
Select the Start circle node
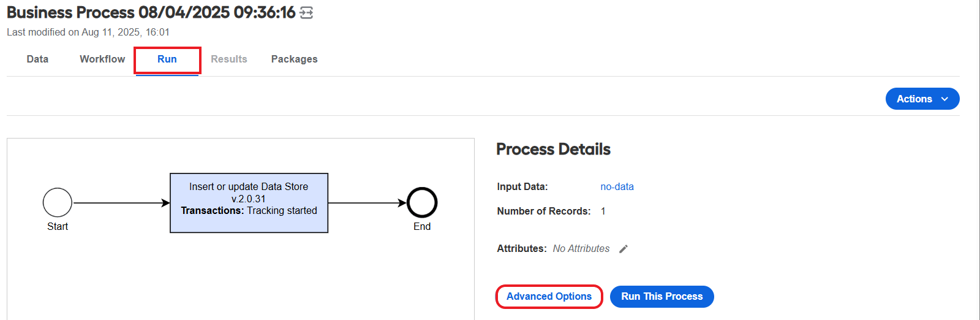tap(58, 202)
